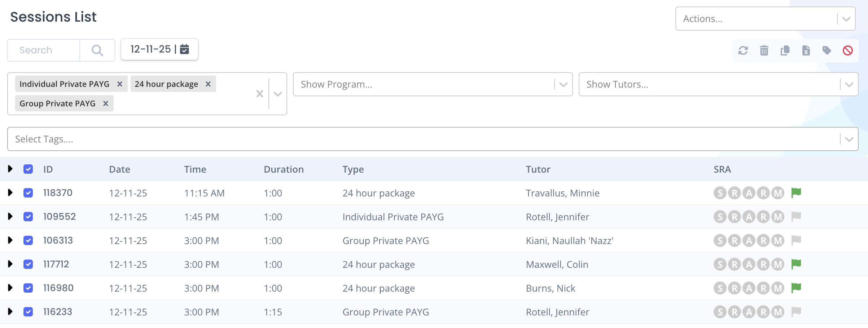Uncheck the checkbox for session 109552
Image resolution: width=868 pixels, height=328 pixels.
[x=28, y=217]
